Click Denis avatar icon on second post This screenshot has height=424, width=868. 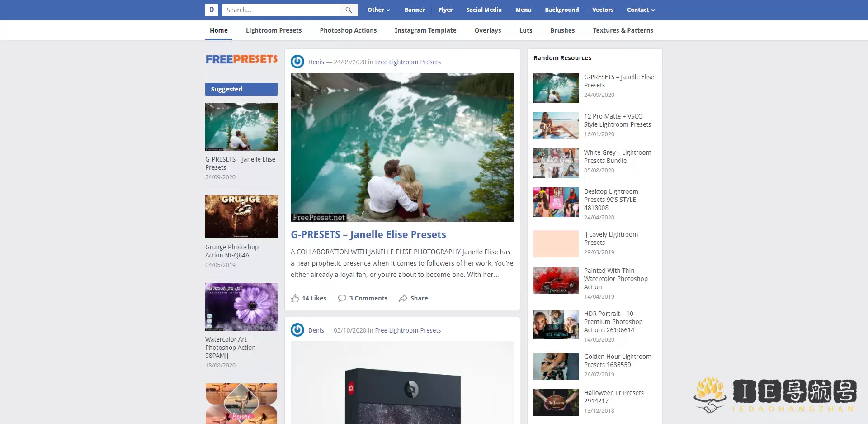[297, 330]
